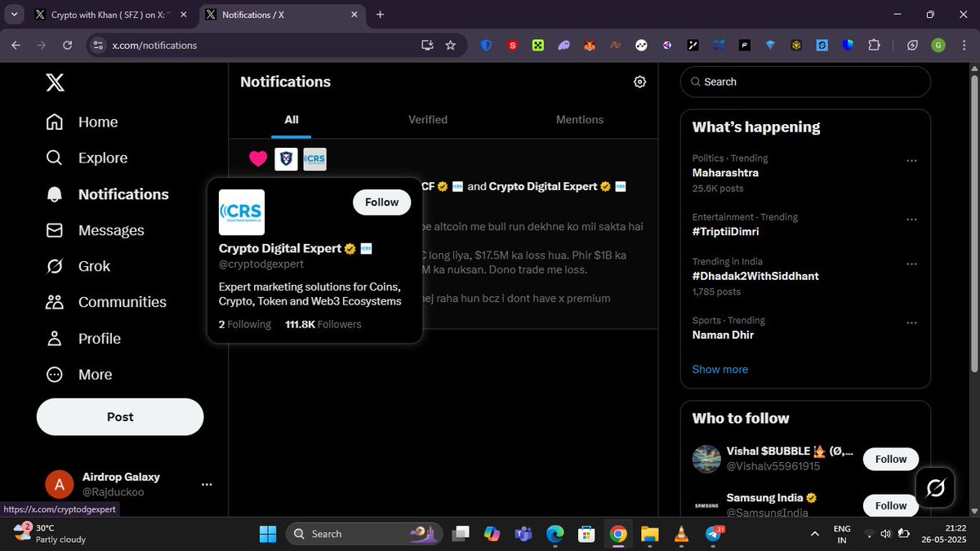Click Crypto Digital Expert name in hover card
Image resolution: width=980 pixels, height=551 pixels.
tap(280, 248)
